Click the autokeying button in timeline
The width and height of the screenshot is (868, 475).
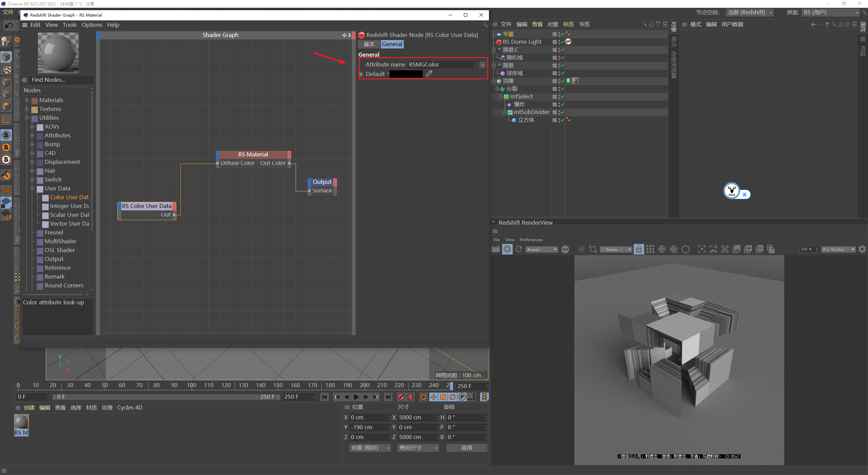pos(411,397)
